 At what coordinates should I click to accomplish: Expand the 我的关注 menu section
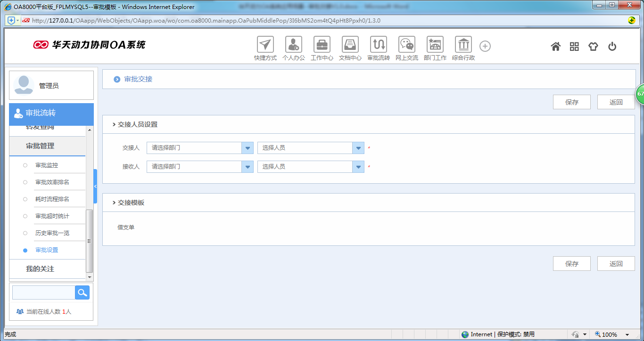40,269
